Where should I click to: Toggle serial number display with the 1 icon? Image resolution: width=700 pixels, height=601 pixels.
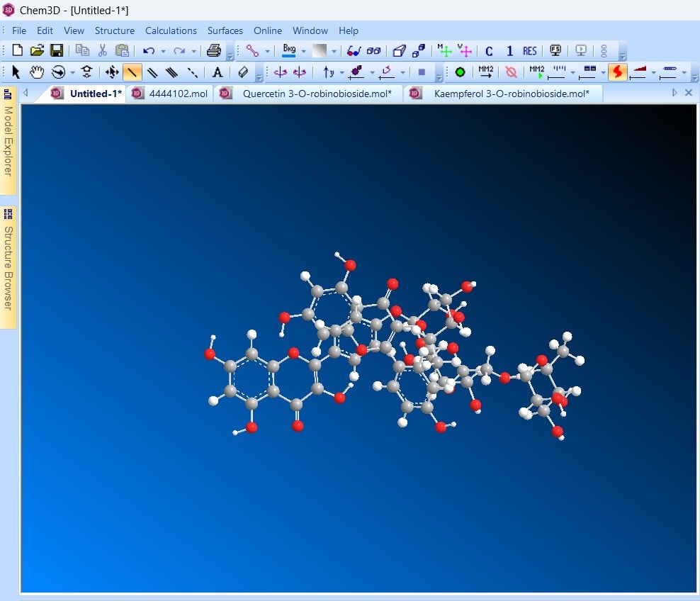coord(510,50)
